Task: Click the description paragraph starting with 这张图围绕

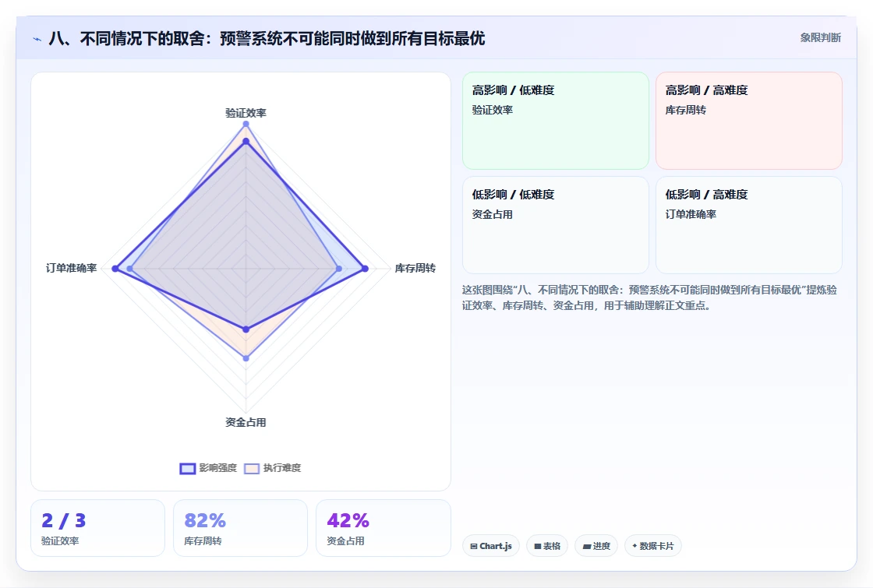Action: coord(650,298)
